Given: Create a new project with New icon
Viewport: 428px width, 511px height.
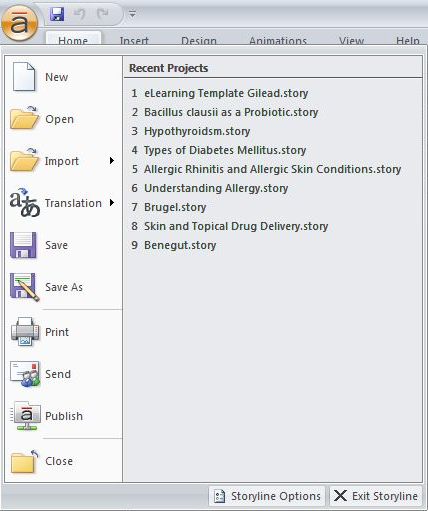Looking at the screenshot, I should (x=24, y=77).
